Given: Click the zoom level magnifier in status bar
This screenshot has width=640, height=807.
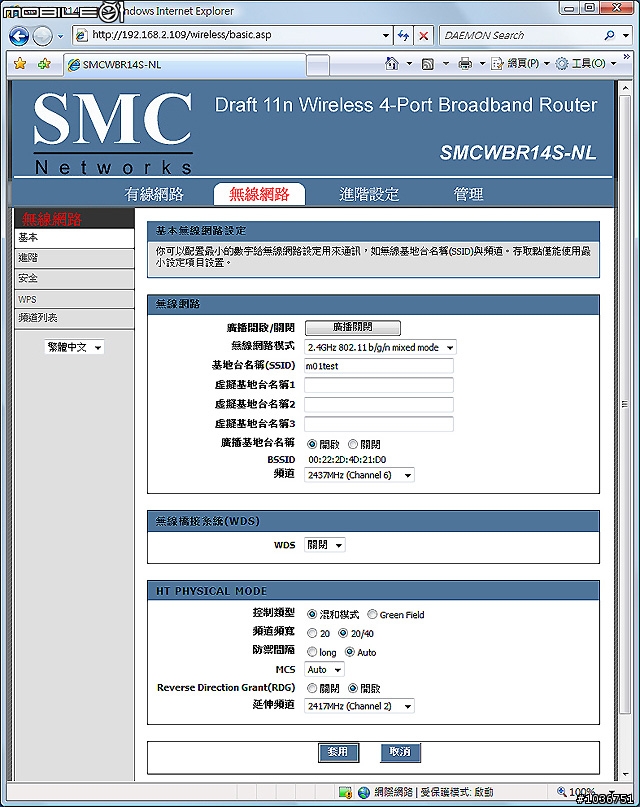Looking at the screenshot, I should click(x=562, y=792).
